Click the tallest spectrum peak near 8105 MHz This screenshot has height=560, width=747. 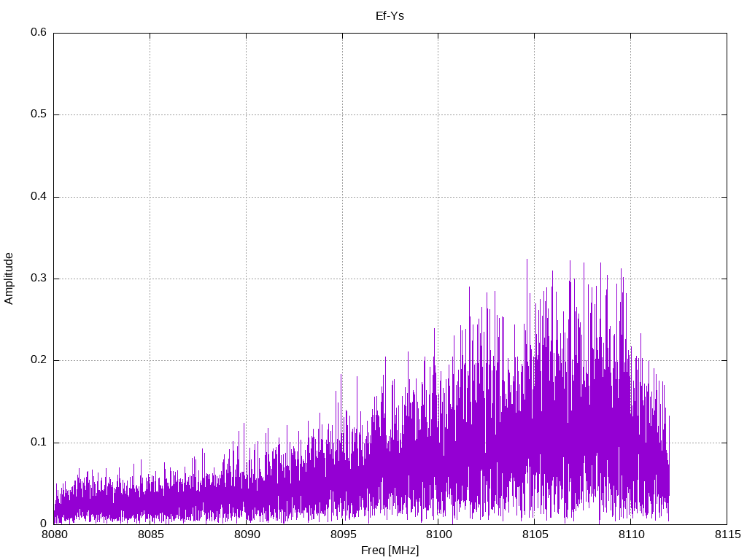pyautogui.click(x=527, y=261)
